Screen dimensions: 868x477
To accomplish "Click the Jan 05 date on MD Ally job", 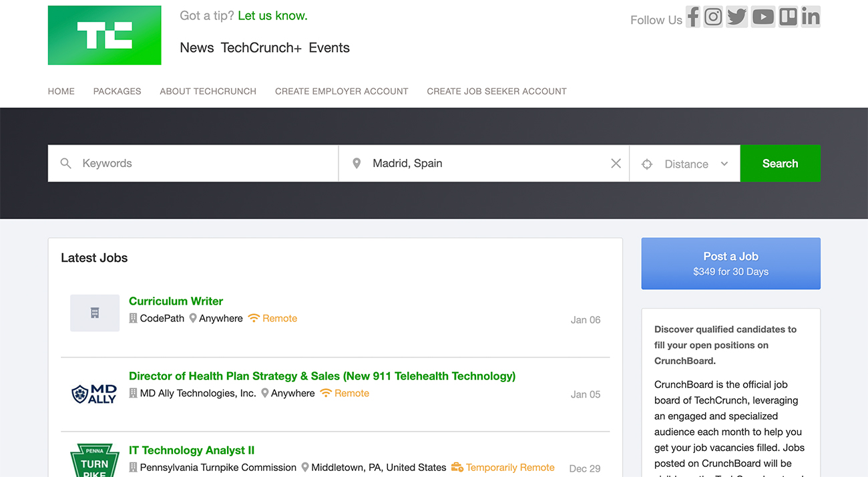I will tap(586, 394).
